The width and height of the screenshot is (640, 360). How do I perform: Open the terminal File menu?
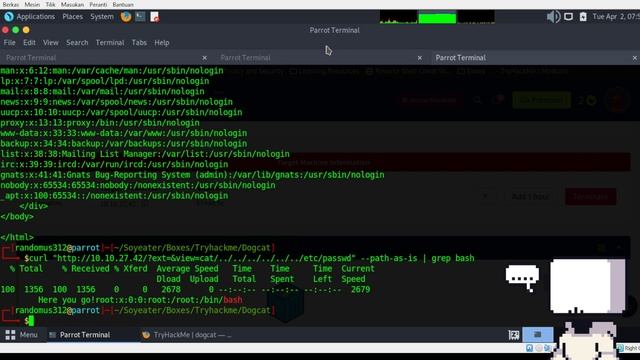pyautogui.click(x=9, y=42)
